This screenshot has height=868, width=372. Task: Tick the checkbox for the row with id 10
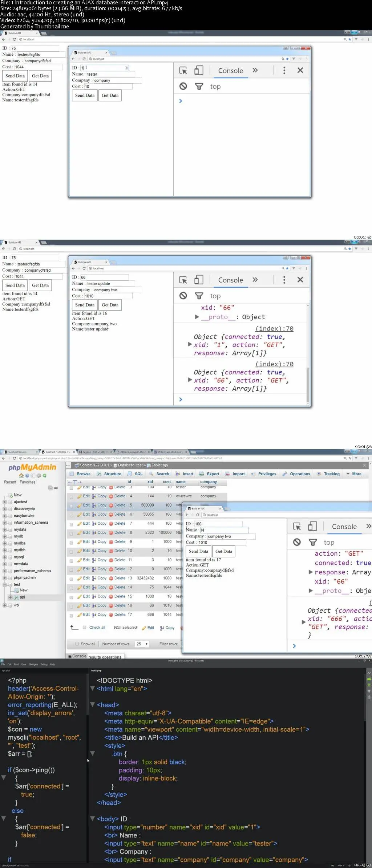pyautogui.click(x=71, y=551)
